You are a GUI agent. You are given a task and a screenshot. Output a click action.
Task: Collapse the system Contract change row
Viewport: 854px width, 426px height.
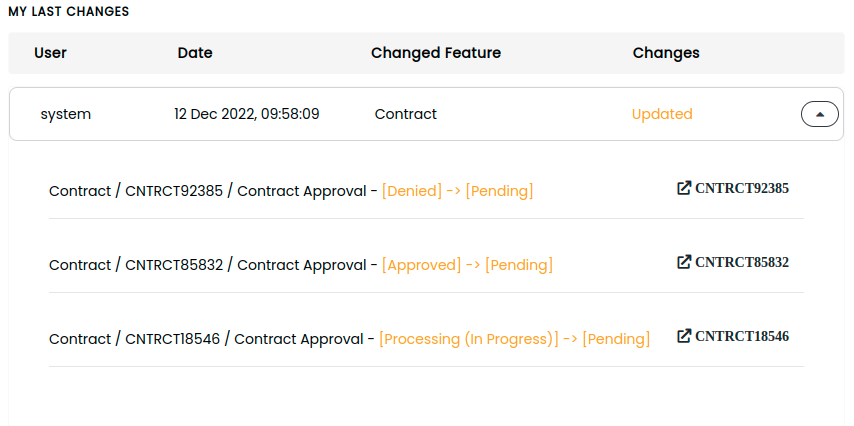(x=819, y=114)
